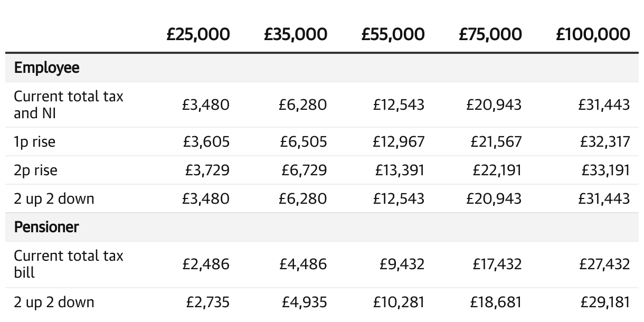Select the 'Current total tax and NI' row label
The image size is (644, 322).
68,105
